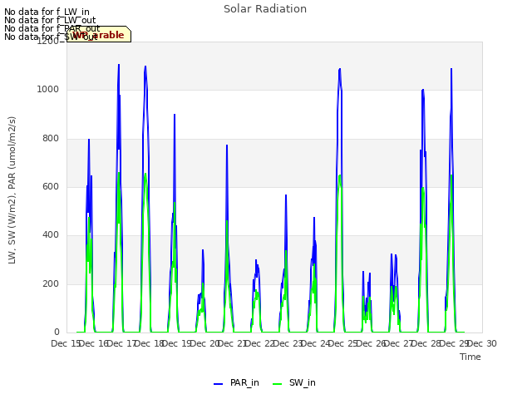Click the Dec 16 PAR_in peak near 1100
The image size is (532, 399).
pos(119,65)
